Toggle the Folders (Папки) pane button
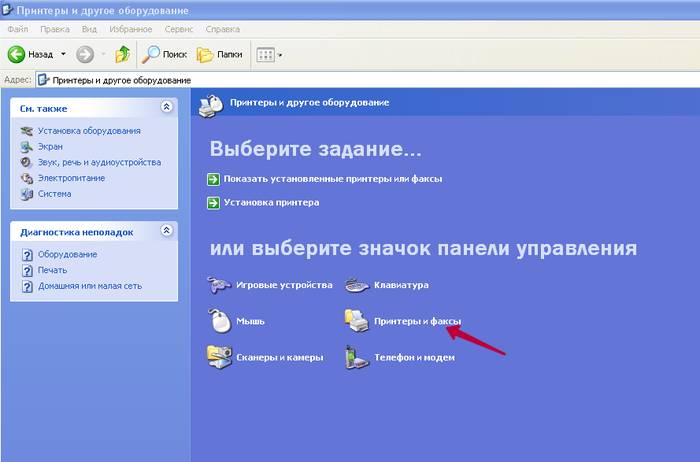700x462 pixels. (x=219, y=54)
